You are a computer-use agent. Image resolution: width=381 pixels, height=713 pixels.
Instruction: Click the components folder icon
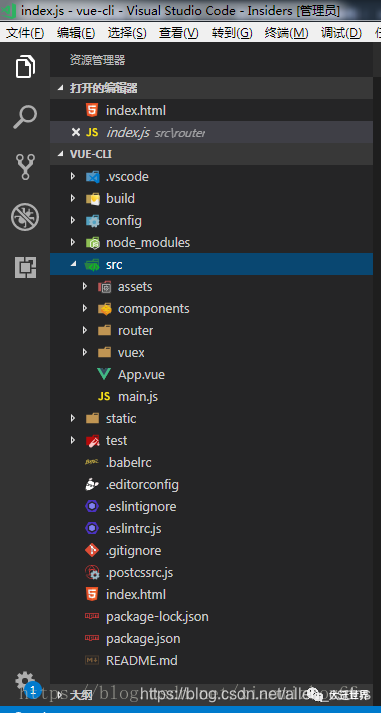point(105,309)
